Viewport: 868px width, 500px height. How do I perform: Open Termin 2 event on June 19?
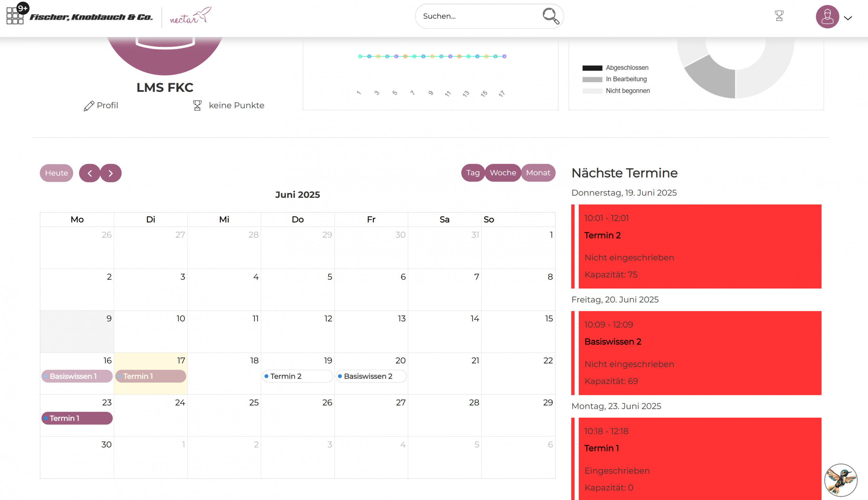pos(297,376)
